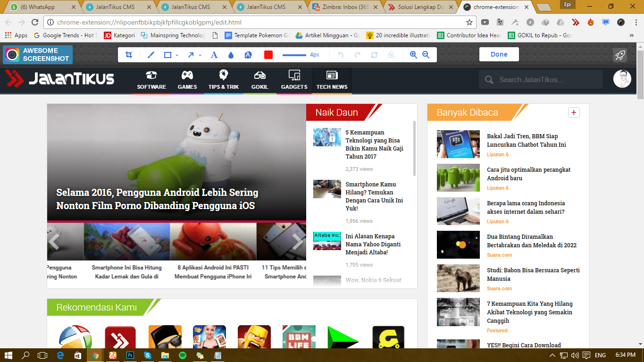Click the Search JalanTikus input field
Image resolution: width=644 pixels, height=362 pixels.
pos(541,80)
